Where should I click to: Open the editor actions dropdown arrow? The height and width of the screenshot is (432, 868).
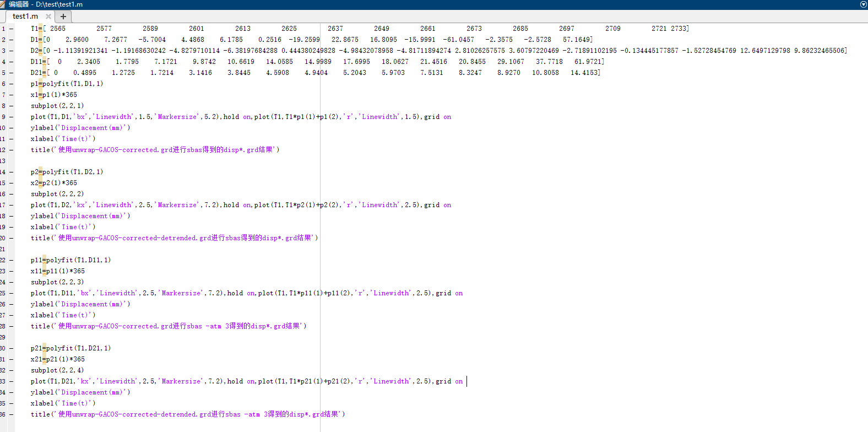(x=863, y=4)
